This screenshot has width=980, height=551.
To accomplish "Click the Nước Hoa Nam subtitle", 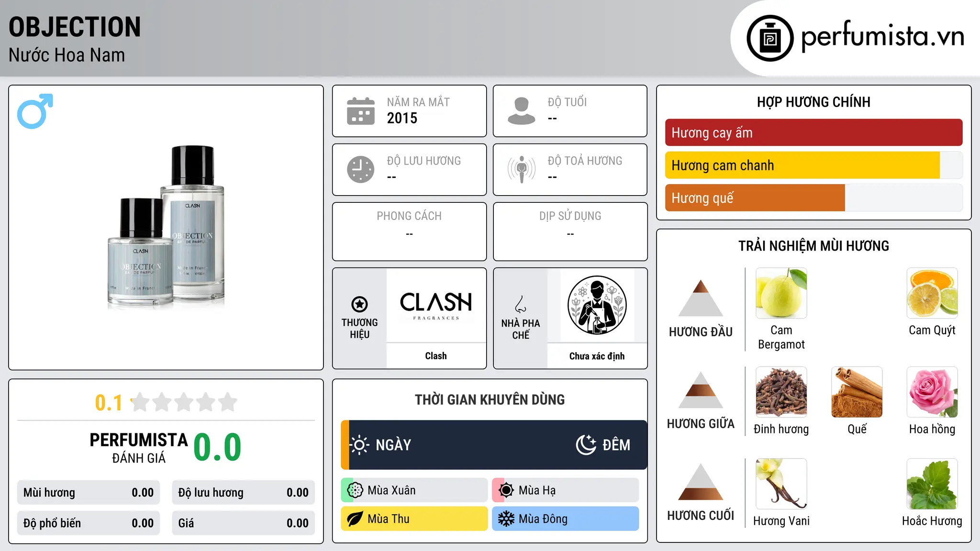I will [x=67, y=55].
